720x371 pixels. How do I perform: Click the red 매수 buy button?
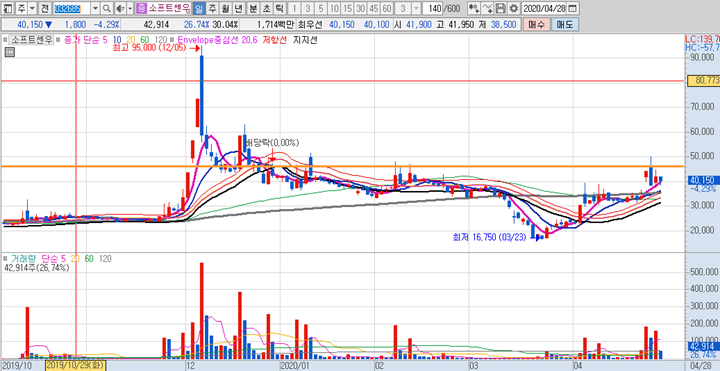pyautogui.click(x=536, y=24)
